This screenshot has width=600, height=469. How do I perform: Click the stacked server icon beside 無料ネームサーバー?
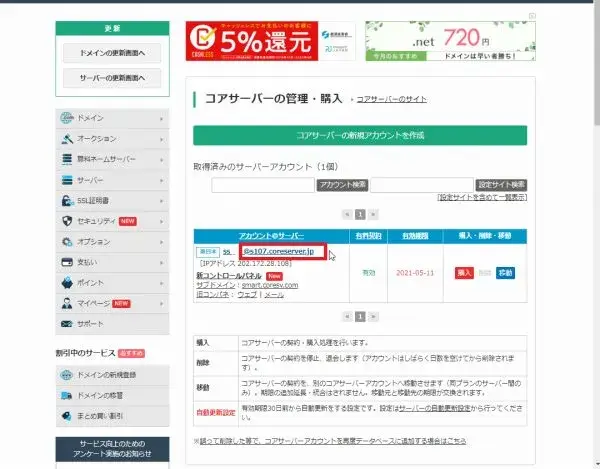67,159
